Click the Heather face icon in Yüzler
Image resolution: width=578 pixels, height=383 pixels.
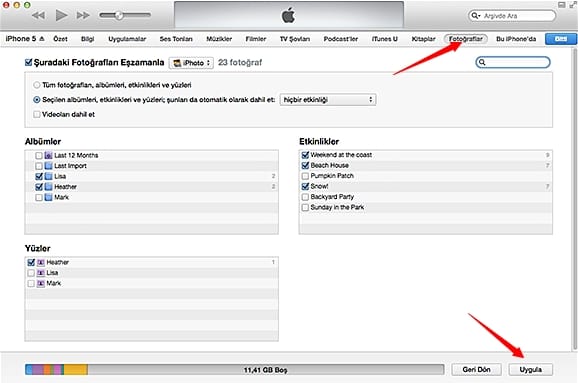click(x=41, y=262)
